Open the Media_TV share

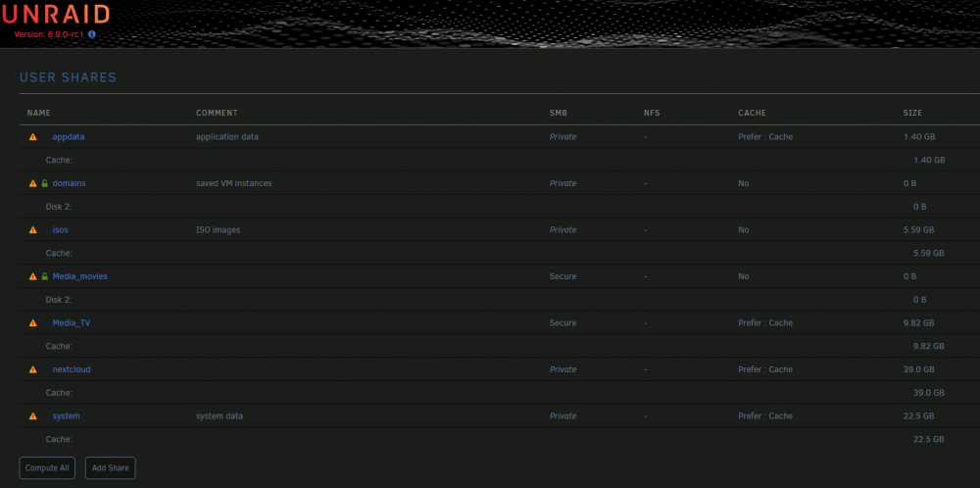(72, 323)
